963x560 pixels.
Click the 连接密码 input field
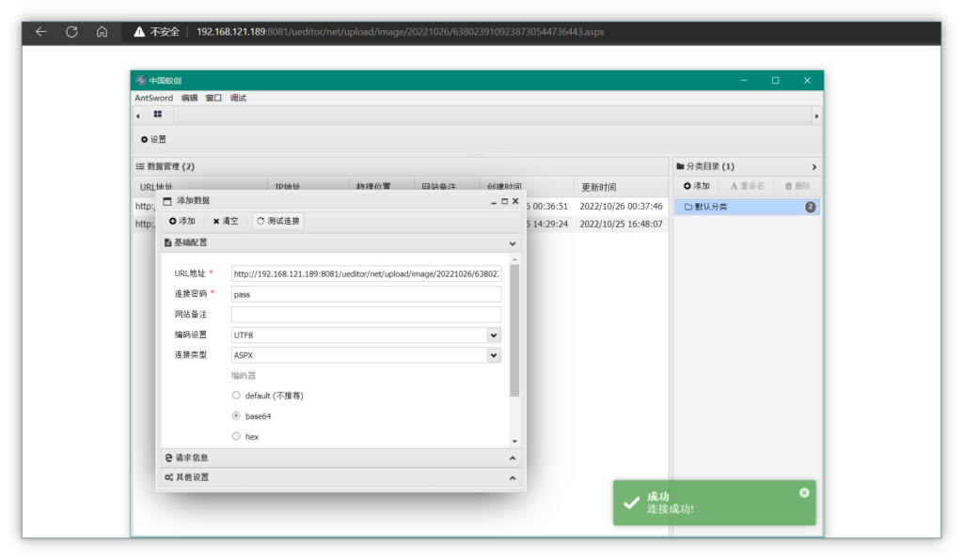click(366, 294)
